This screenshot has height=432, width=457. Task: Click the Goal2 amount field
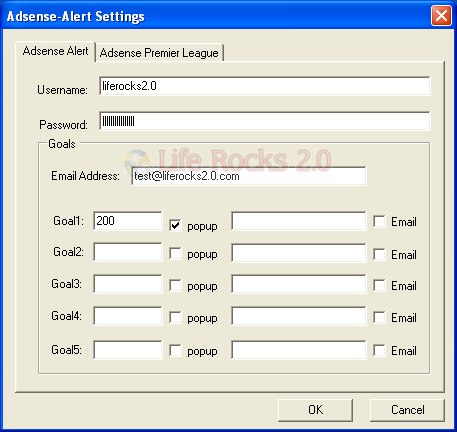click(x=128, y=252)
